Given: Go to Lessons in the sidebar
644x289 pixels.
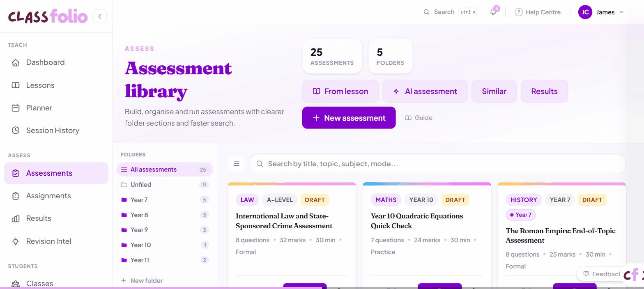Looking at the screenshot, I should point(56,85).
